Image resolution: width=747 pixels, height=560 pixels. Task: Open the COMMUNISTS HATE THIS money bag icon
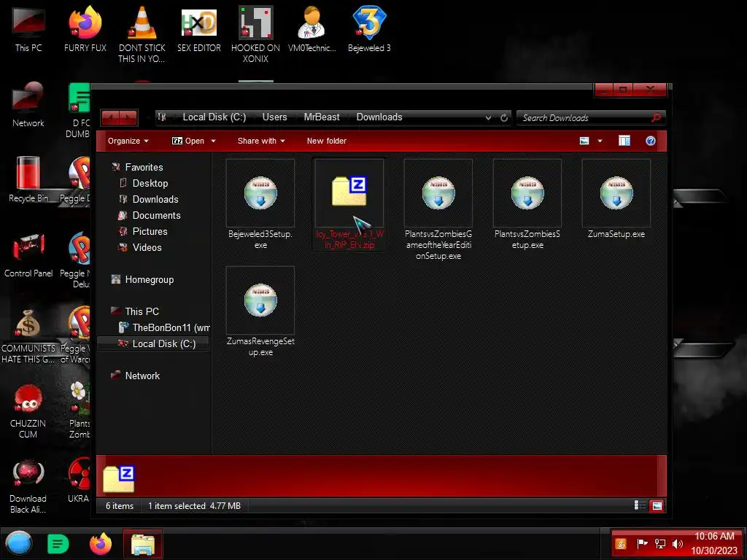point(28,336)
